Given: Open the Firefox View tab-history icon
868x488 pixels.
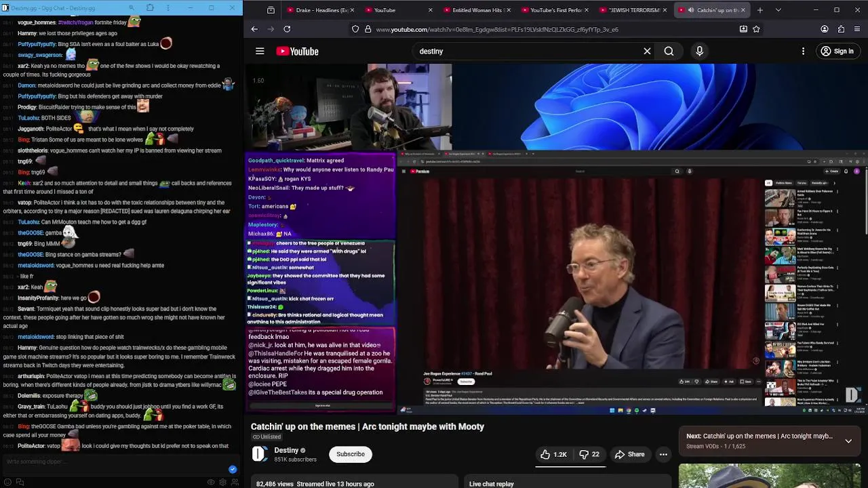Looking at the screenshot, I should pyautogui.click(x=271, y=10).
